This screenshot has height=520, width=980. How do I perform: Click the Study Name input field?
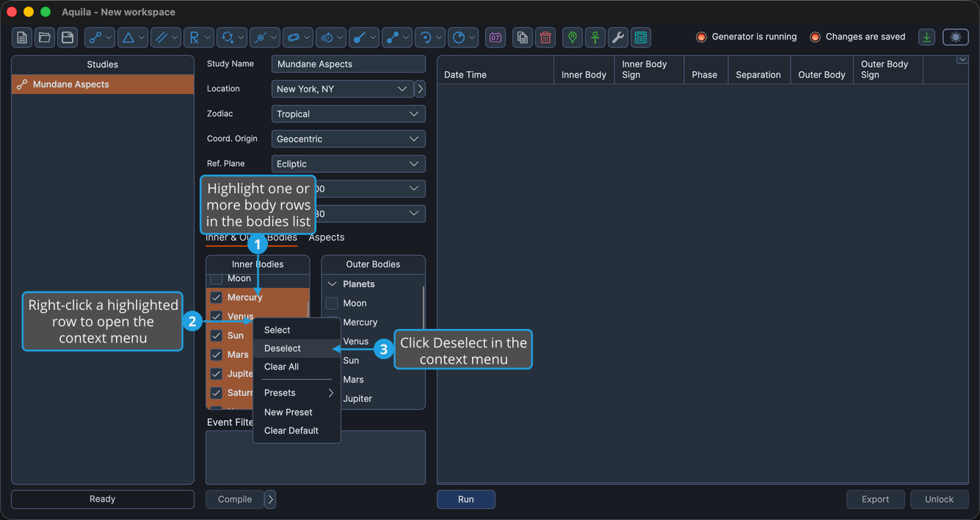click(349, 64)
